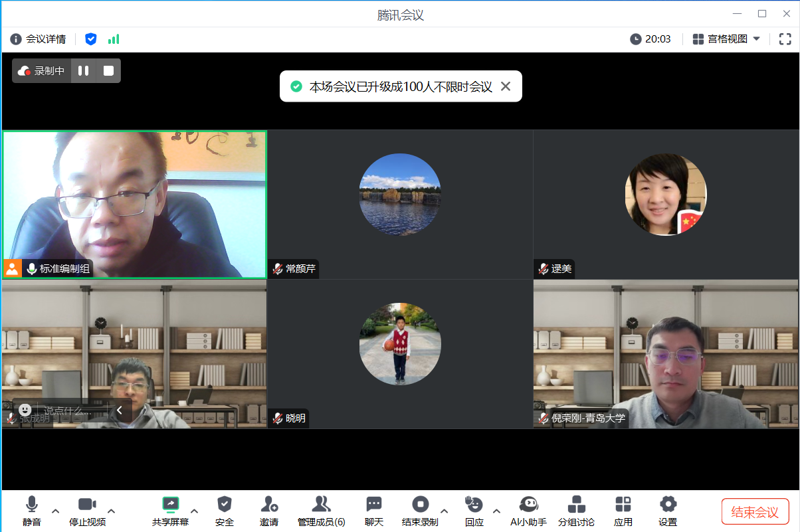Click the 共享屏幕 share screen icon
This screenshot has width=800, height=532.
pyautogui.click(x=171, y=505)
